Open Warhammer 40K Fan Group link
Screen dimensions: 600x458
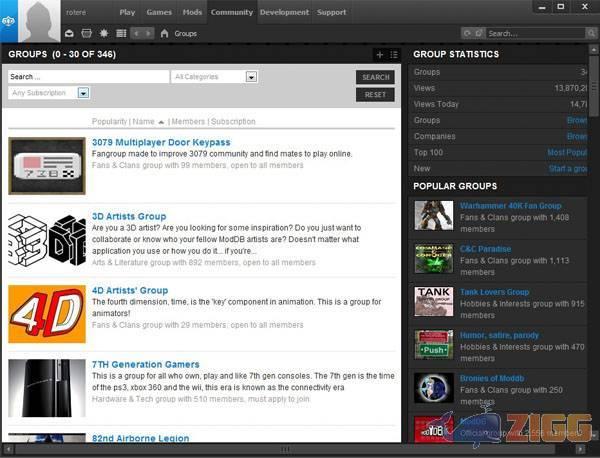(510, 206)
